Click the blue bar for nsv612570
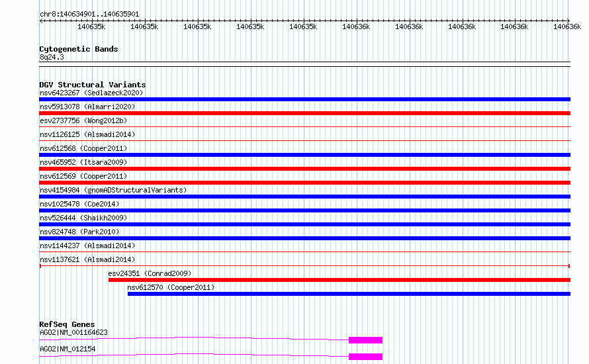Image resolution: width=589 pixels, height=364 pixels. point(349,294)
